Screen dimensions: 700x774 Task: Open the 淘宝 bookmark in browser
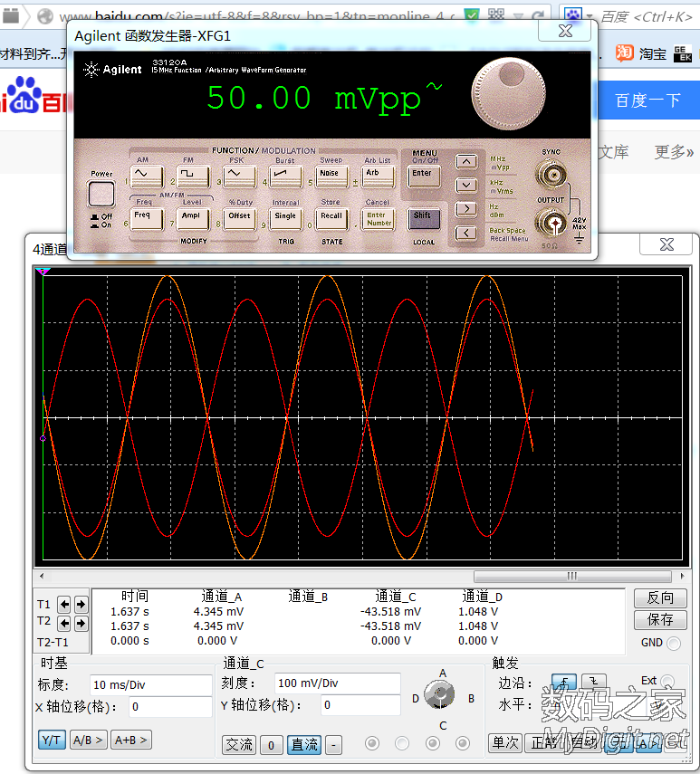click(x=641, y=53)
